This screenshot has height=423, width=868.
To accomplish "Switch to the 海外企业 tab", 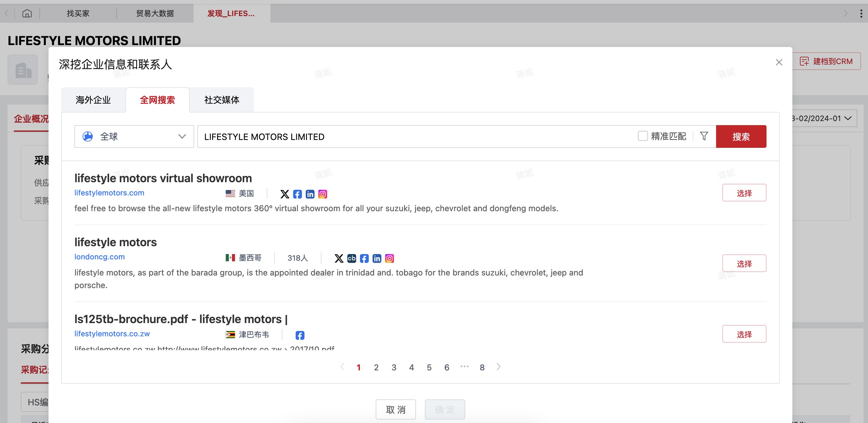I will click(93, 100).
